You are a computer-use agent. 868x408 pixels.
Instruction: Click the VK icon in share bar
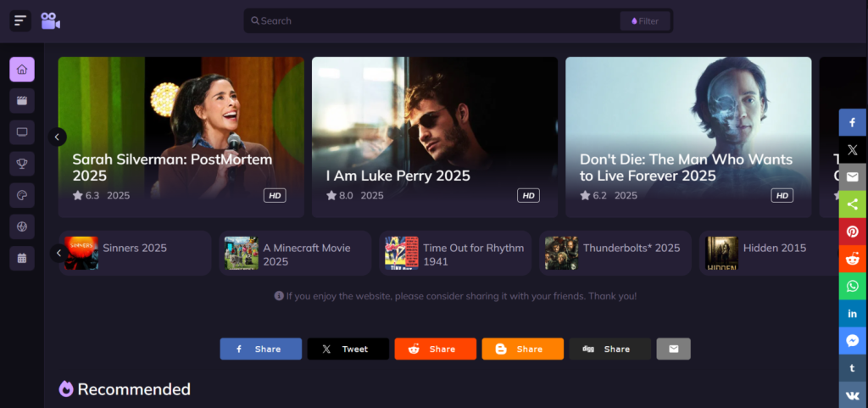(x=853, y=394)
